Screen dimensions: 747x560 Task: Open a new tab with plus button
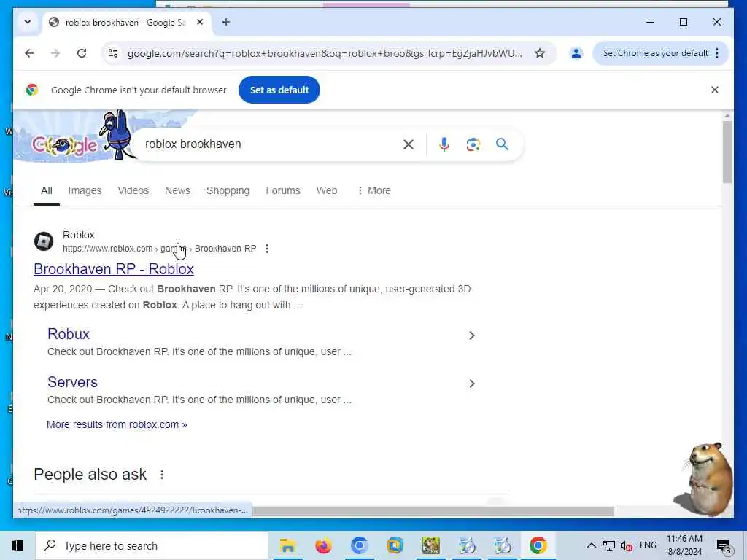click(226, 23)
